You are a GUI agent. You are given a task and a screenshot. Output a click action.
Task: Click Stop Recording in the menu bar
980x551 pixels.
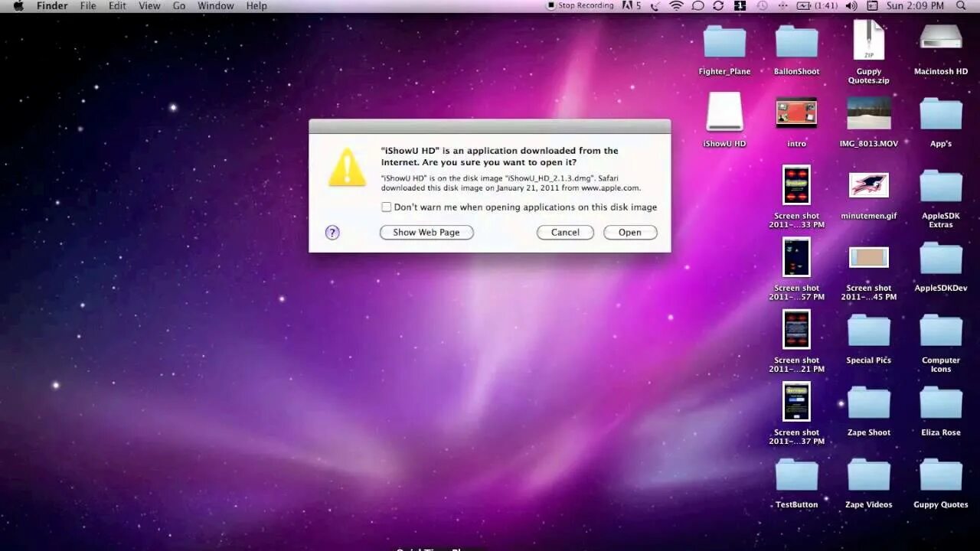point(580,6)
